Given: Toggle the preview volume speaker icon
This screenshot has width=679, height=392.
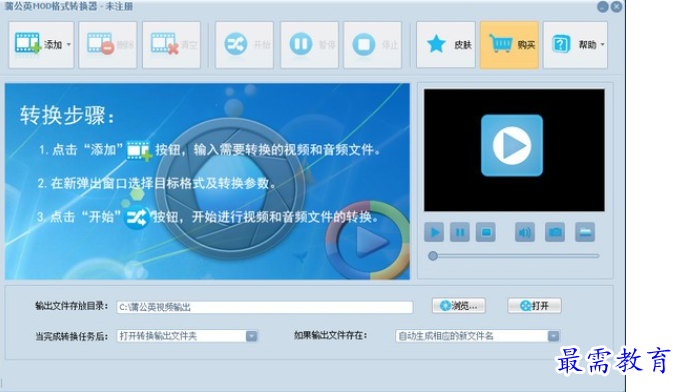Looking at the screenshot, I should tap(525, 233).
